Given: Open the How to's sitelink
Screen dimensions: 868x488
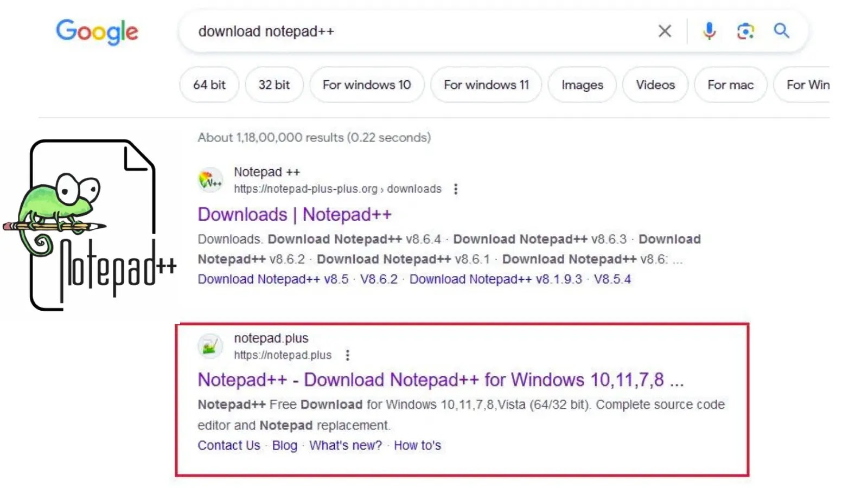Looking at the screenshot, I should point(417,446).
